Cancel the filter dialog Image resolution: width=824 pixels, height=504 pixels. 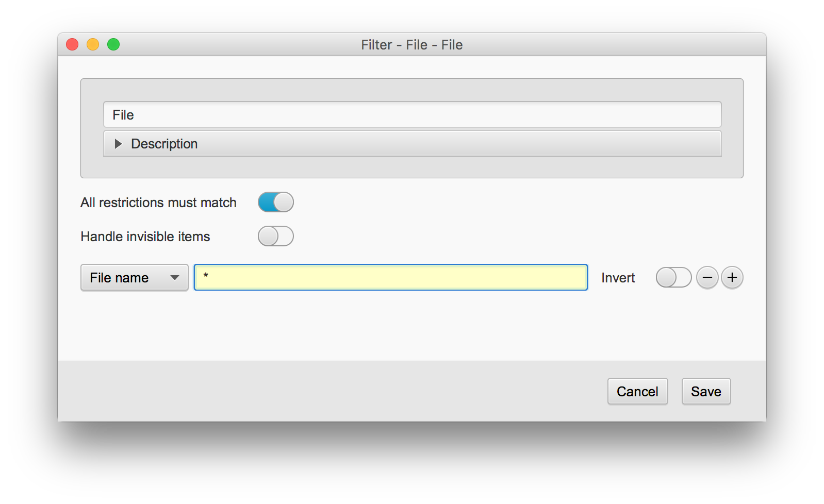[x=637, y=391]
